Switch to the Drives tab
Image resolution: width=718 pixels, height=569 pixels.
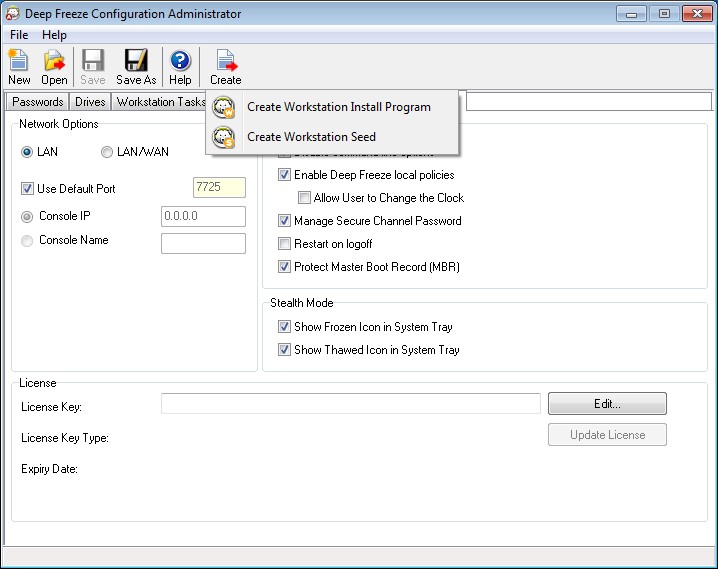(x=90, y=102)
